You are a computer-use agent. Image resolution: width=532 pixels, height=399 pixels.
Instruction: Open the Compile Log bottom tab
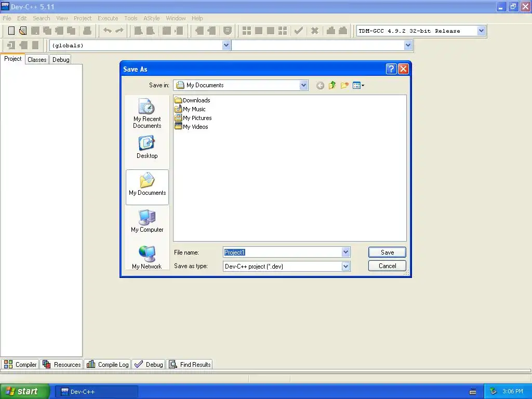click(108, 364)
